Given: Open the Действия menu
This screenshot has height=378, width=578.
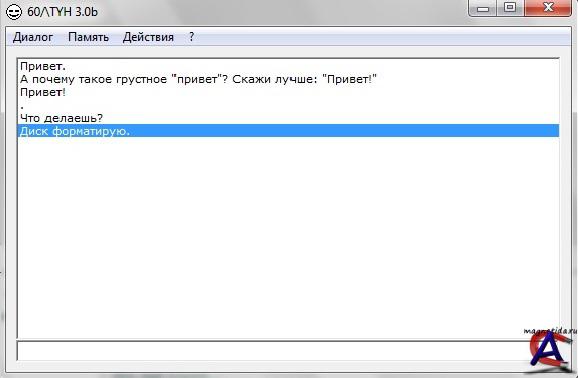Looking at the screenshot, I should [148, 37].
